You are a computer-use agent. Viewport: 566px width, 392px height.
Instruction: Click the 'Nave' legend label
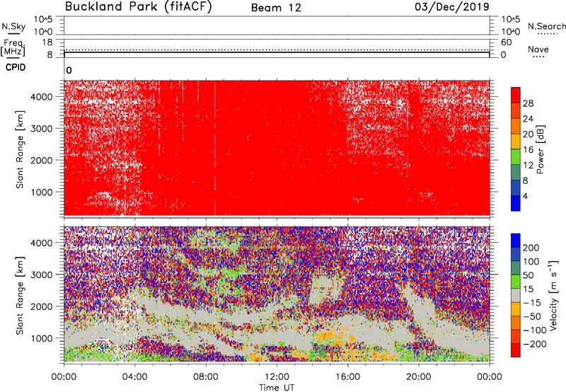coord(538,49)
